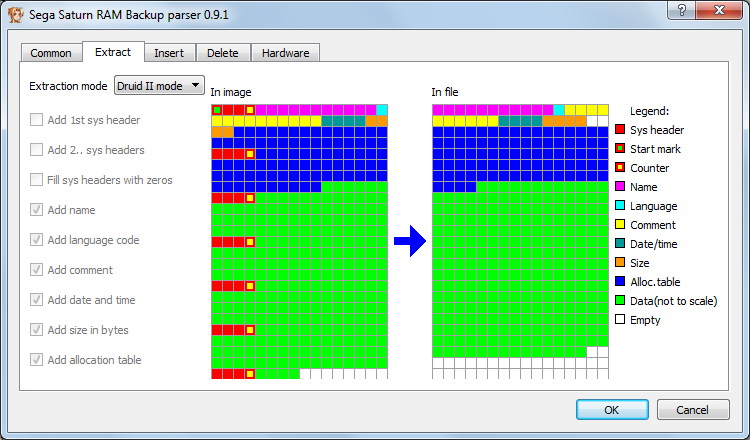
Task: Toggle the Add comment checkbox
Action: 36,270
